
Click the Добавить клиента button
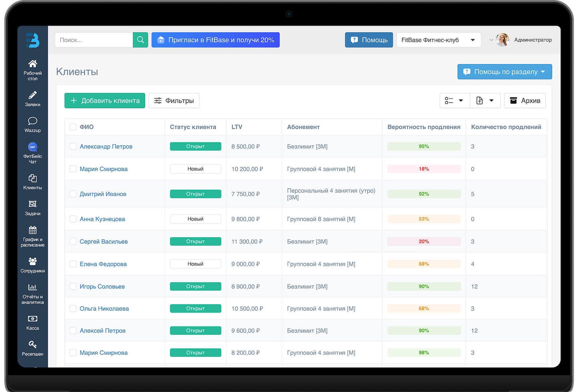tap(105, 101)
